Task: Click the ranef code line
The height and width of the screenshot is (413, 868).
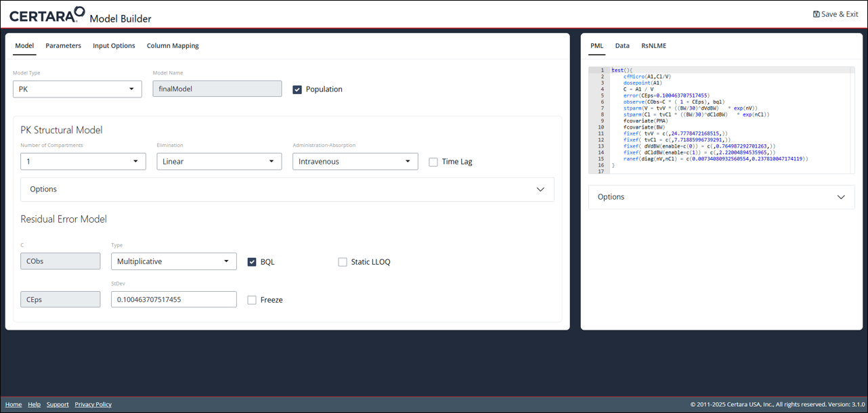Action: [x=716, y=159]
